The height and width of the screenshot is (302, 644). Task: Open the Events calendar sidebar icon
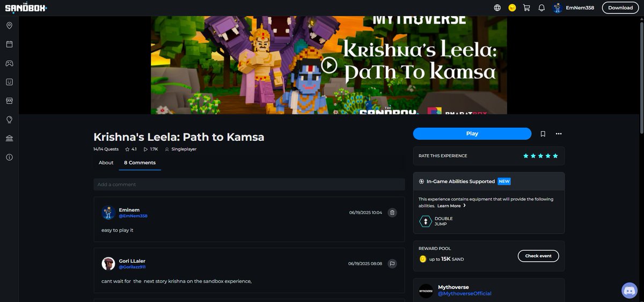click(9, 45)
